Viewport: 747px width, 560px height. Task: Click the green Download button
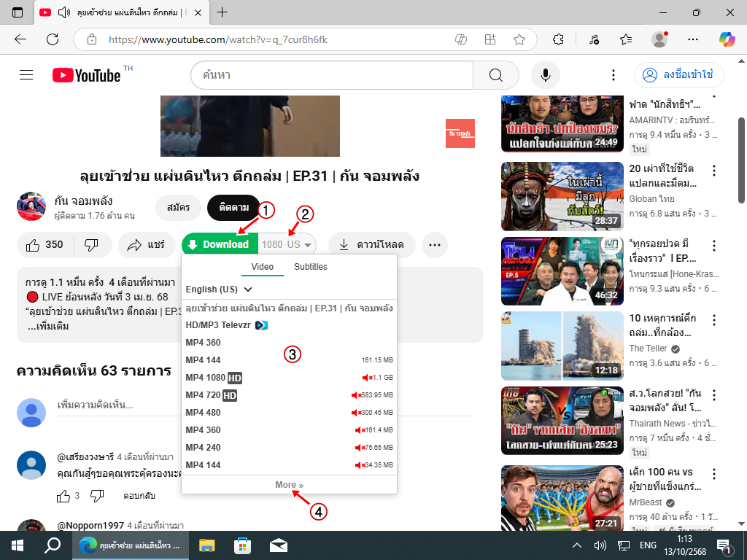pos(219,244)
